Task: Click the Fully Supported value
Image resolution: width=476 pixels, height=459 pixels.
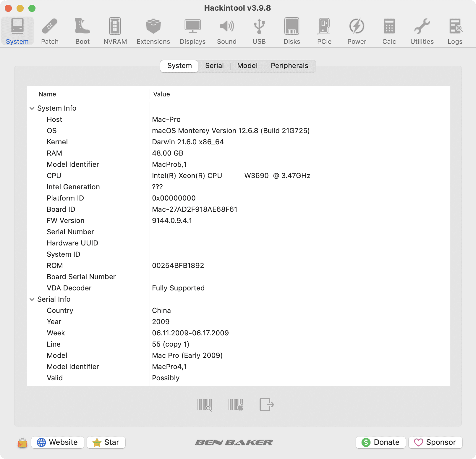Action: pos(178,288)
